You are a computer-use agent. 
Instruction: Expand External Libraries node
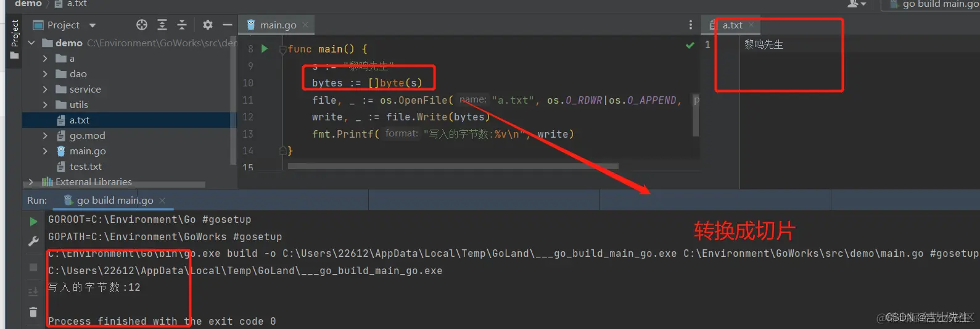click(x=31, y=182)
